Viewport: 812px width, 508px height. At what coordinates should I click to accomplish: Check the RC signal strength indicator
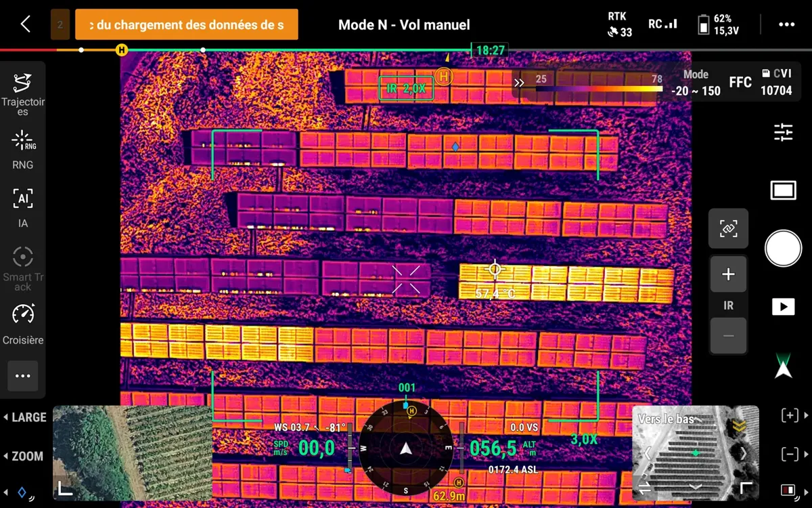(x=662, y=24)
